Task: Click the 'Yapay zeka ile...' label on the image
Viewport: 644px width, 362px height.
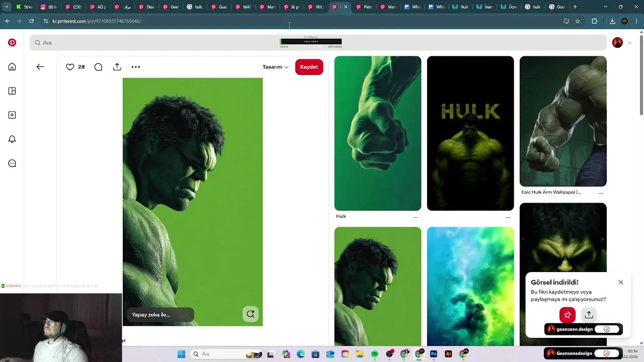Action: 160,315
